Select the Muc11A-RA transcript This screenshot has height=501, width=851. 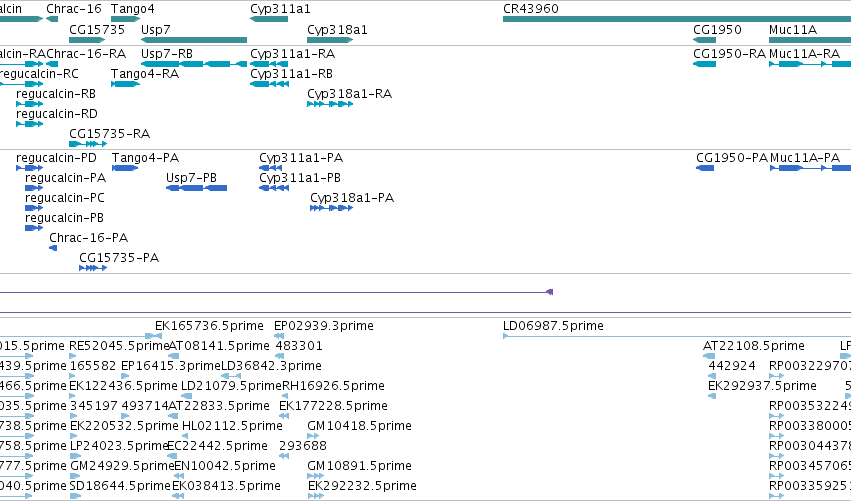coord(810,64)
